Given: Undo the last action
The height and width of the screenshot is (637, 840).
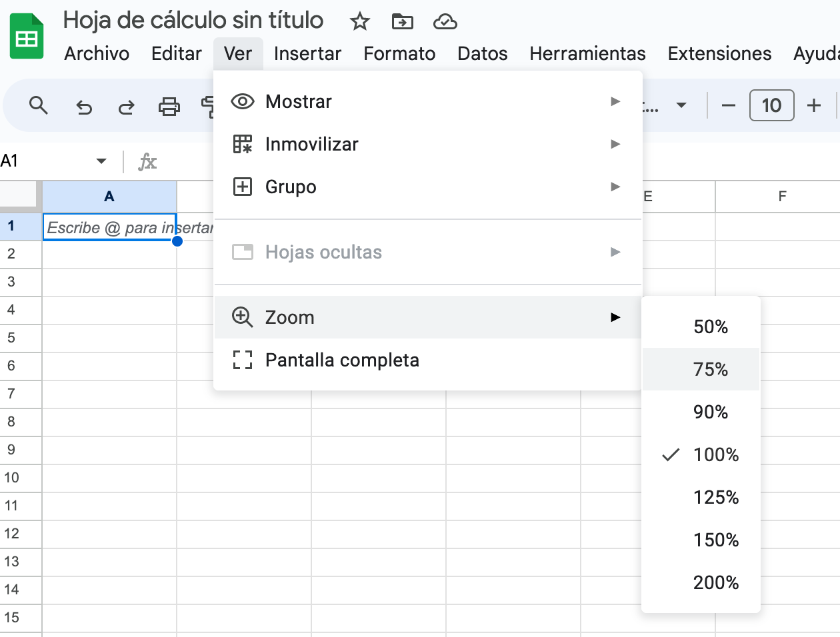Looking at the screenshot, I should pyautogui.click(x=84, y=106).
